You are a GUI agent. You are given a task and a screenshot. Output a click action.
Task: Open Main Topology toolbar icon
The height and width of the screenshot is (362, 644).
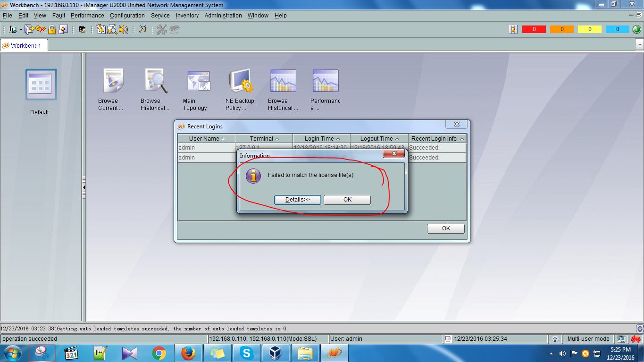(142, 29)
